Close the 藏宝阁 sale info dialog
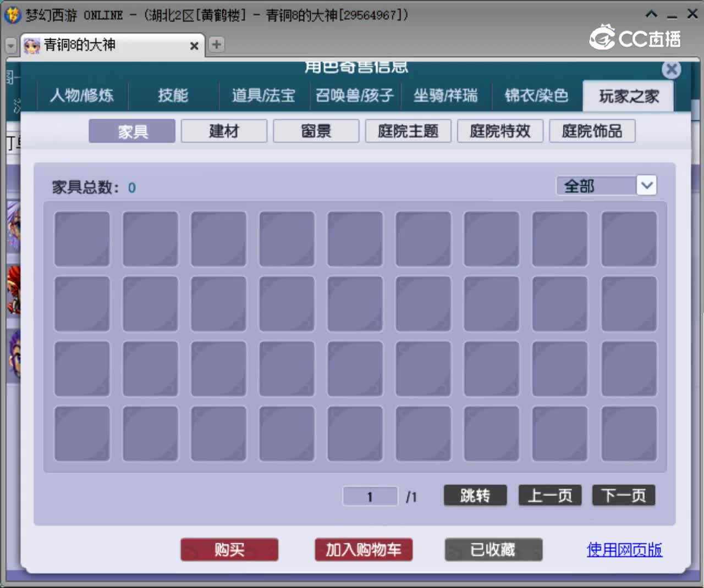Image resolution: width=704 pixels, height=588 pixels. (671, 69)
